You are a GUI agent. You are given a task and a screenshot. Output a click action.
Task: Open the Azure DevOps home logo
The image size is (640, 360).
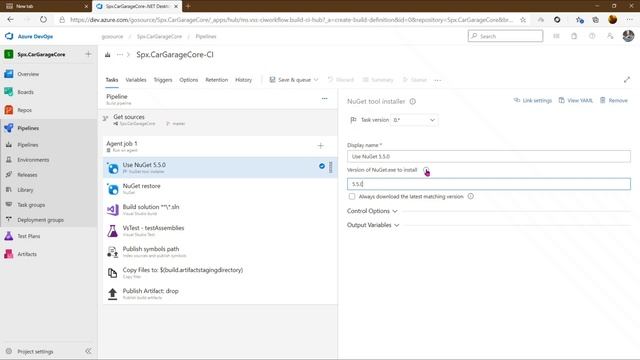[29, 36]
